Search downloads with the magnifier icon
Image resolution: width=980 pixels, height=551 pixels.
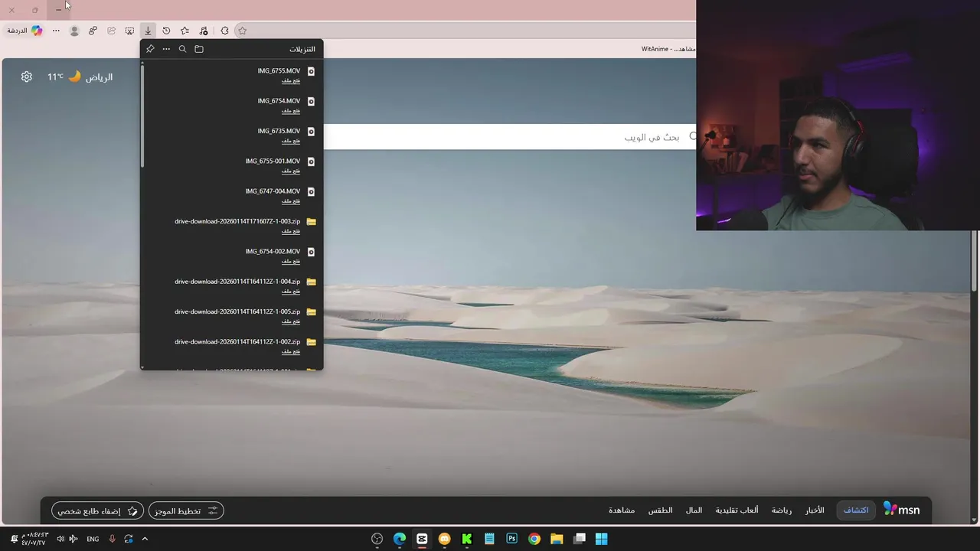click(182, 49)
